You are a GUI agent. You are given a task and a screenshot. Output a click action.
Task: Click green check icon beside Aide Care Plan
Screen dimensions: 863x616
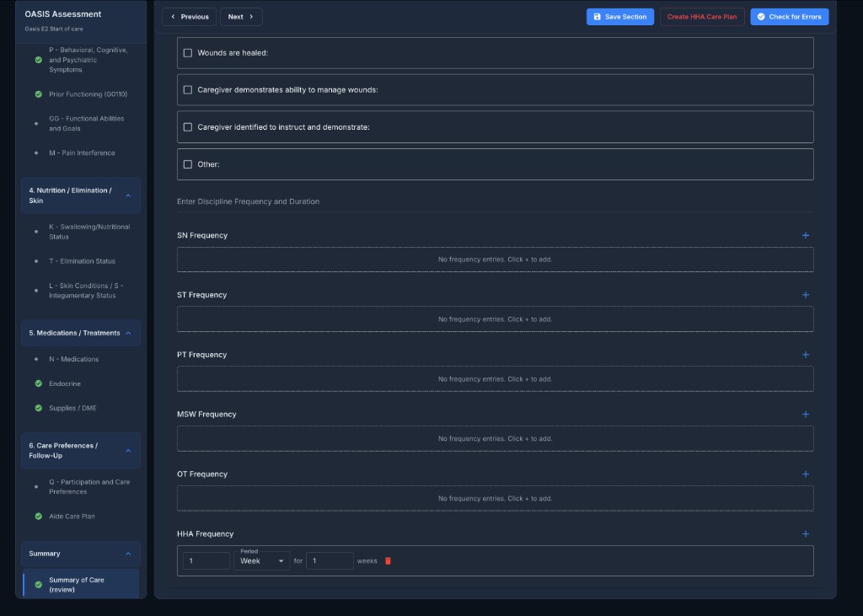[39, 517]
